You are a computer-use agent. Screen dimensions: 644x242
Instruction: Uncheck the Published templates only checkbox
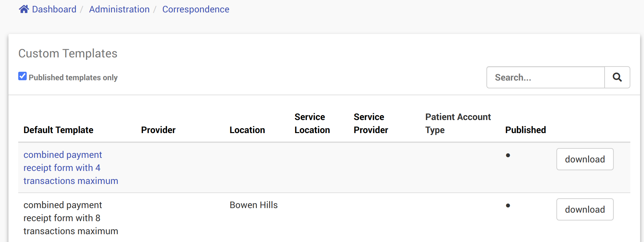22,76
